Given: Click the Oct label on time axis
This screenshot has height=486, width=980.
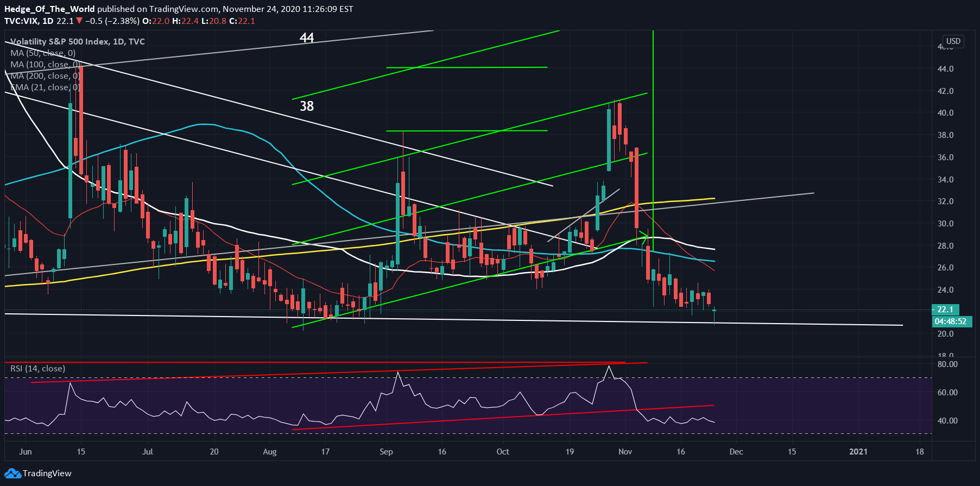Looking at the screenshot, I should [x=503, y=452].
